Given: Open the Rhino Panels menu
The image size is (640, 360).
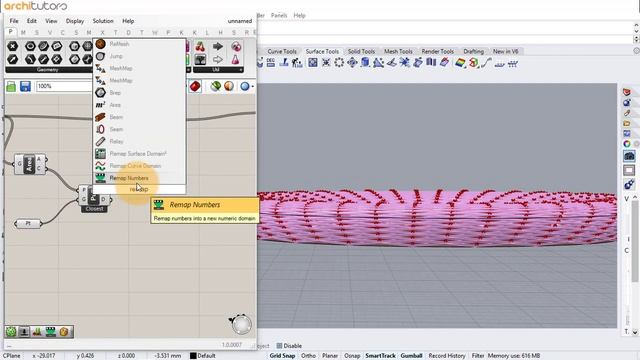Looking at the screenshot, I should 279,16.
